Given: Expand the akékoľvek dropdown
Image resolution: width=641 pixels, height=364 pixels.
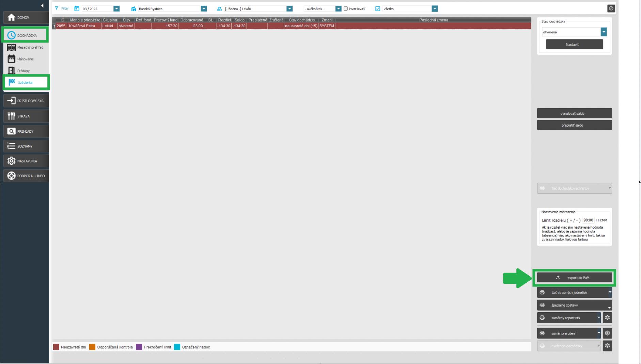Looking at the screenshot, I should coord(338,9).
